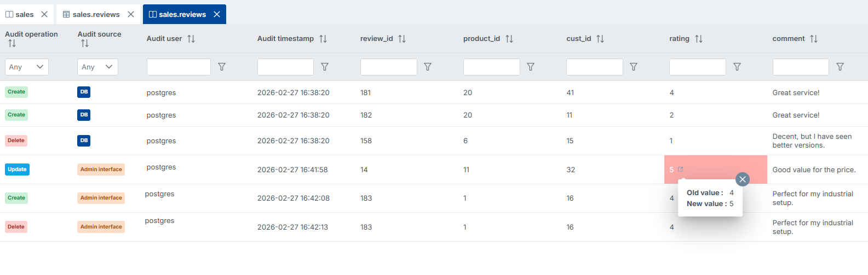Click the 'Old value : 4' text
Screen dimensions: 868x275
coord(710,192)
